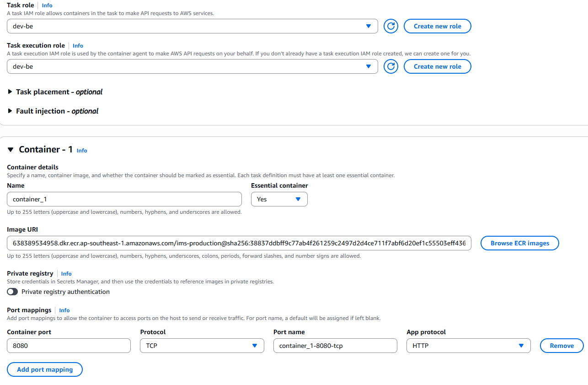Refresh the Task role list
Image resolution: width=588 pixels, height=385 pixels.
coord(391,26)
